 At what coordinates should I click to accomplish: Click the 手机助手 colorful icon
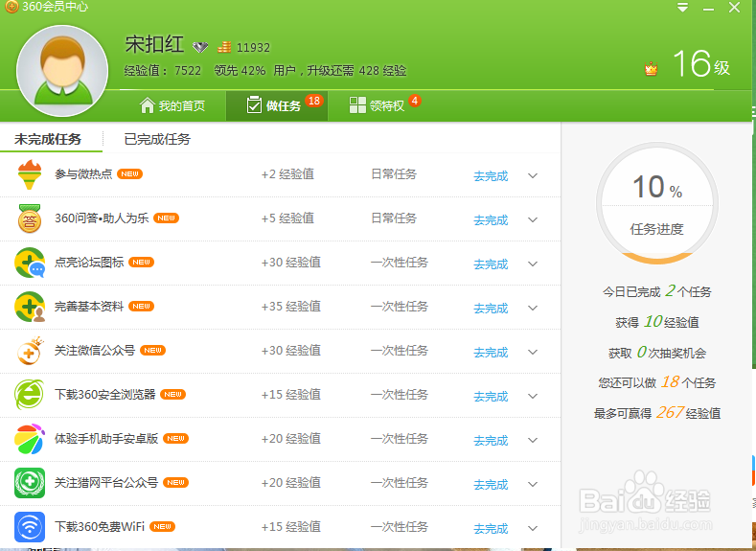[30, 439]
